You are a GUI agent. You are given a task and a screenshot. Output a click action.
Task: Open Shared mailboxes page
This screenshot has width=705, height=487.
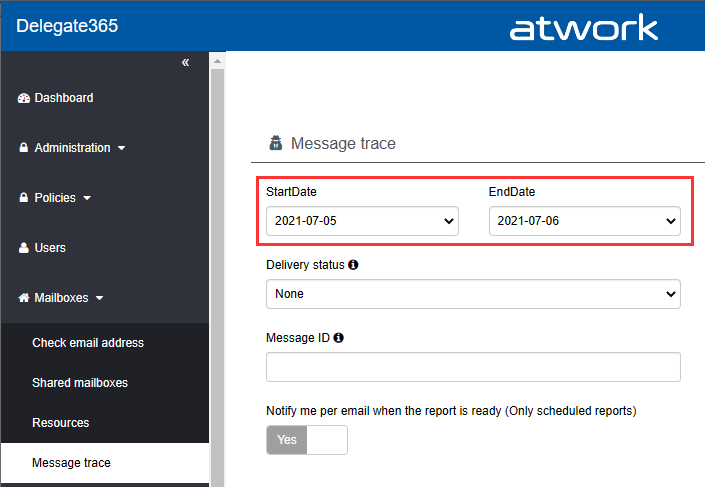pyautogui.click(x=80, y=383)
